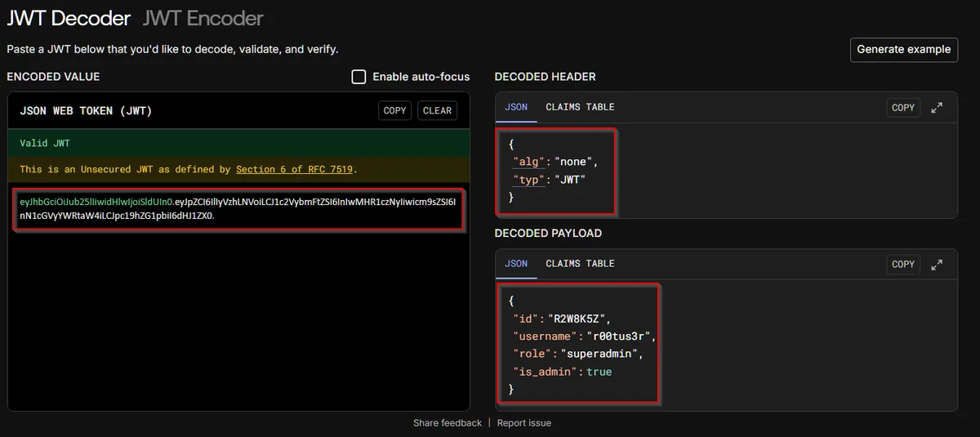The width and height of the screenshot is (980, 437).
Task: Click into the encoded JWT token text
Action: [x=238, y=208]
